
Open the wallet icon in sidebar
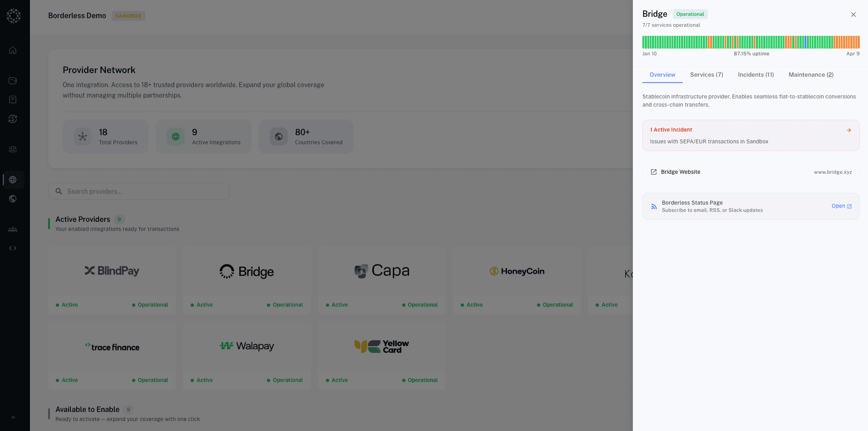(x=13, y=81)
